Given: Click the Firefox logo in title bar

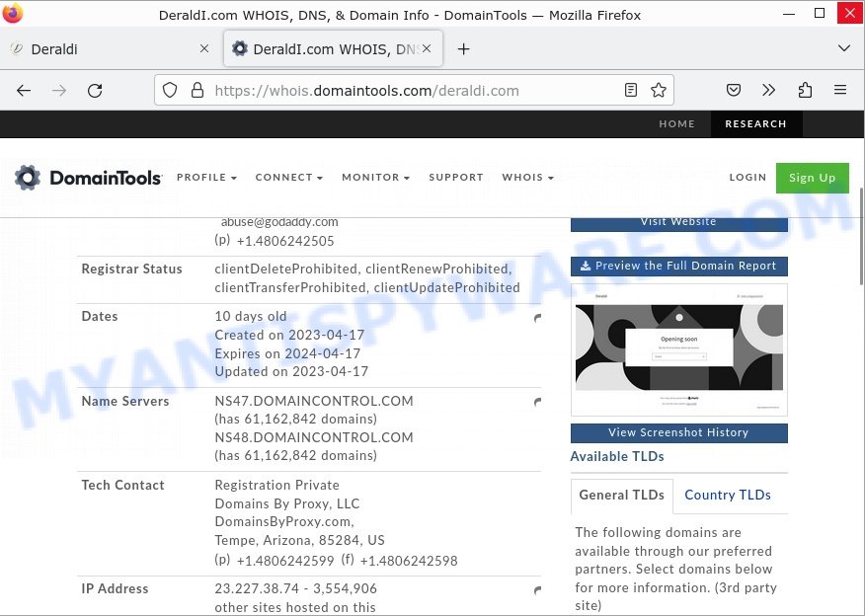Looking at the screenshot, I should point(13,14).
